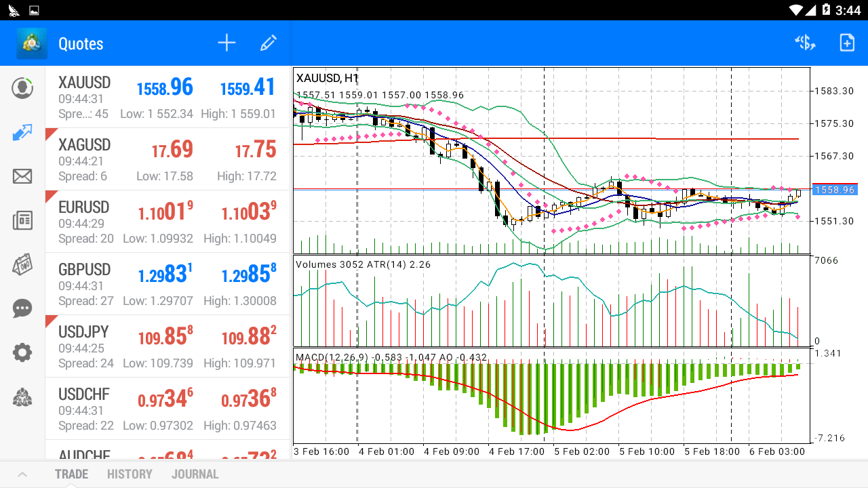This screenshot has width=868, height=488.
Task: Tap the plus icon to add symbol
Action: (x=226, y=43)
